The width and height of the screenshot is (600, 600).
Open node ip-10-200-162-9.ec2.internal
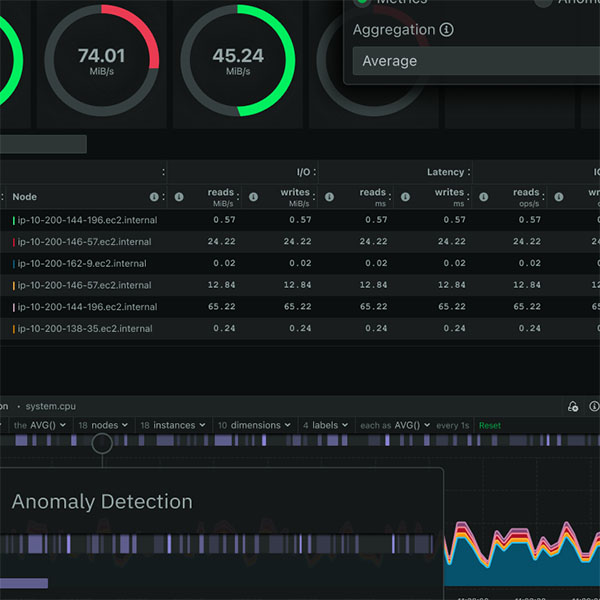pos(82,263)
